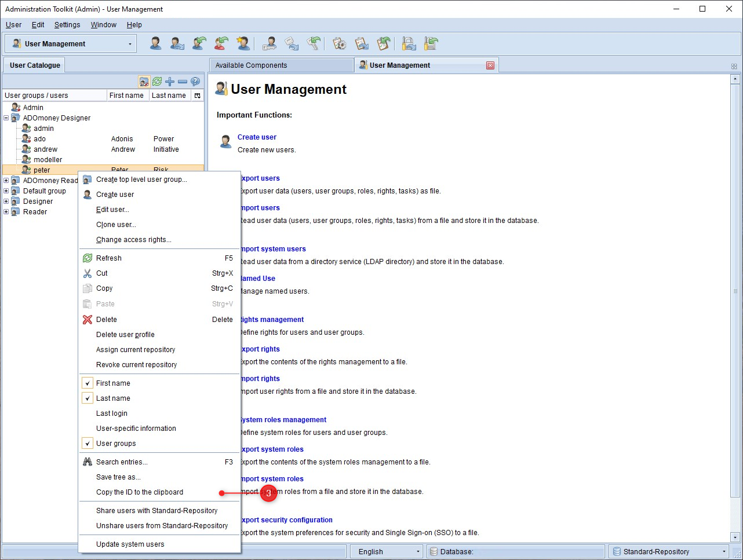Click the scissors Cut icon in context menu
The height and width of the screenshot is (560, 743).
[88, 273]
